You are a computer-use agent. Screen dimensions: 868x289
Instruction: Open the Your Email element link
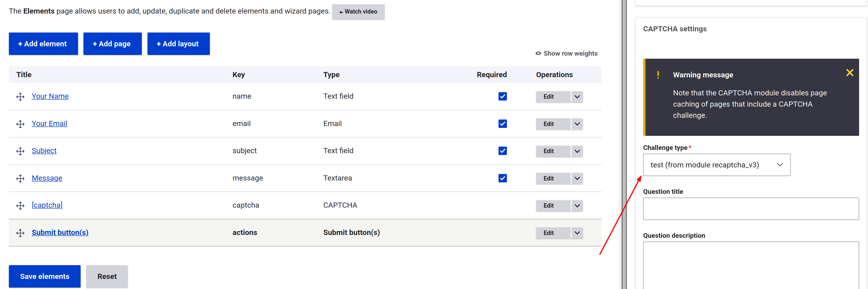point(49,124)
